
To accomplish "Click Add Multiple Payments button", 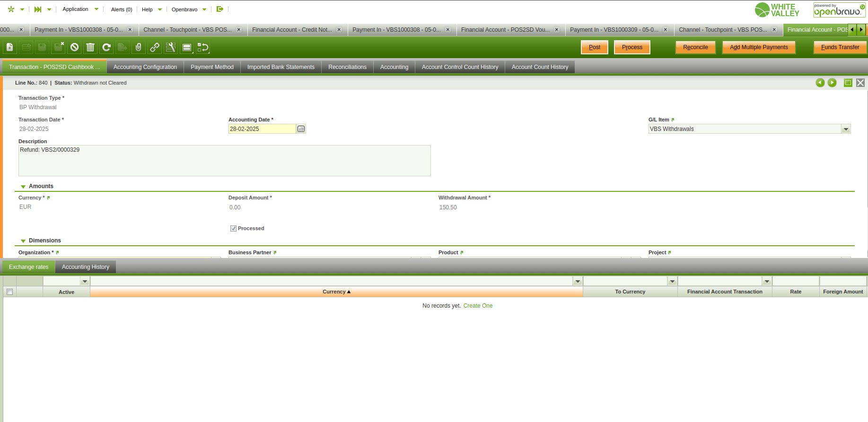I will click(759, 47).
